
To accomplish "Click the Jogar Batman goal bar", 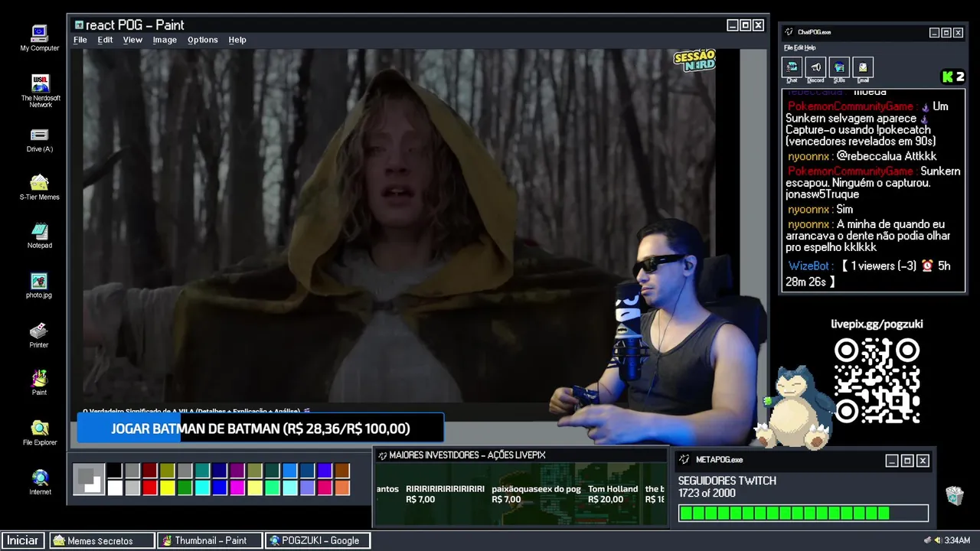I will (x=260, y=429).
